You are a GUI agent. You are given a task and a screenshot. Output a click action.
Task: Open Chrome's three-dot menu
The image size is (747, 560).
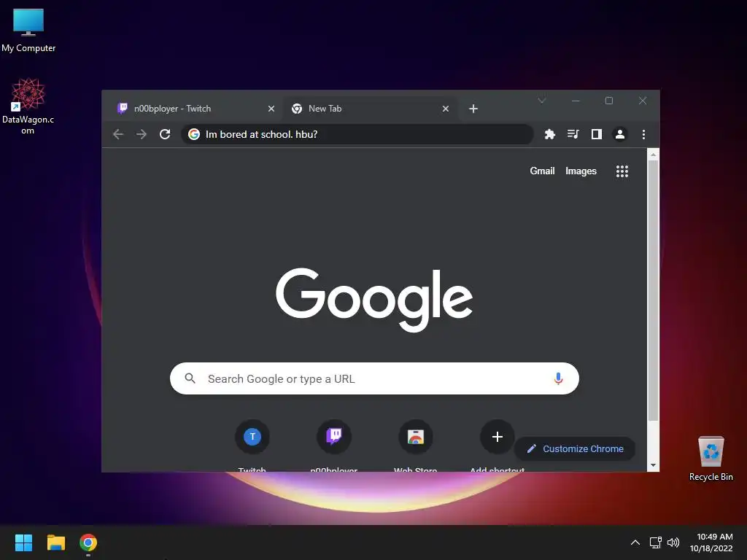[643, 134]
